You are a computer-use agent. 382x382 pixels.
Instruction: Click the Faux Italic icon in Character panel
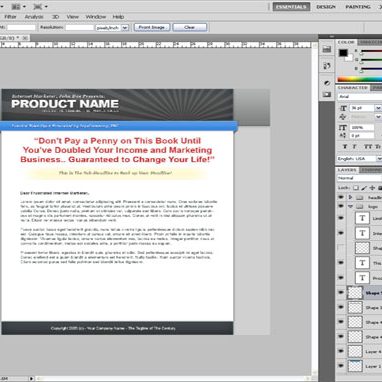point(355,147)
